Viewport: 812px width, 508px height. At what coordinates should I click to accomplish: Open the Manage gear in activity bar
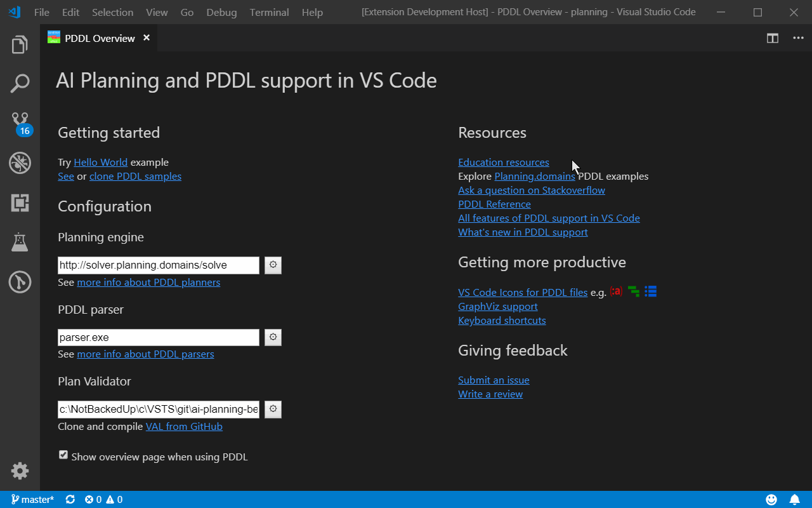(x=20, y=471)
